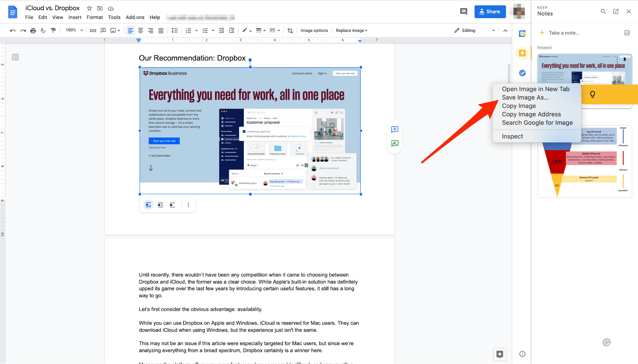638x364 pixels.
Task: Star the iCloud vs. Dropbox document
Action: [89, 8]
